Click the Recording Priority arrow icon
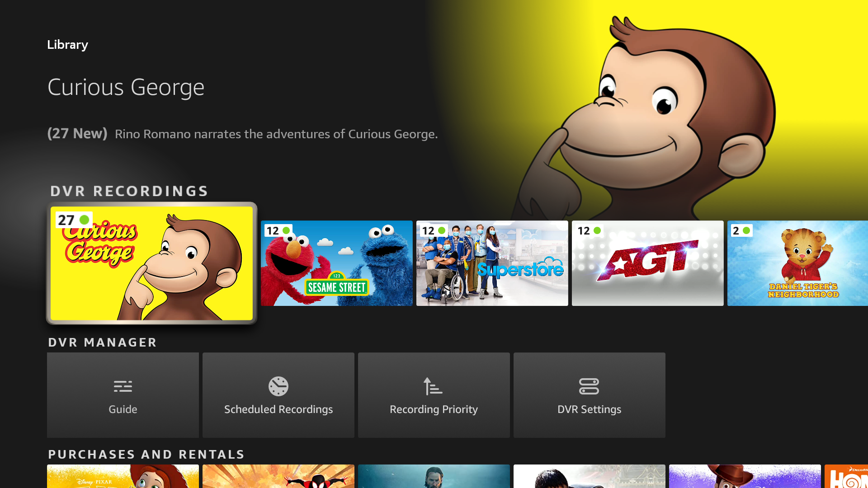The width and height of the screenshot is (868, 488). coord(433,386)
